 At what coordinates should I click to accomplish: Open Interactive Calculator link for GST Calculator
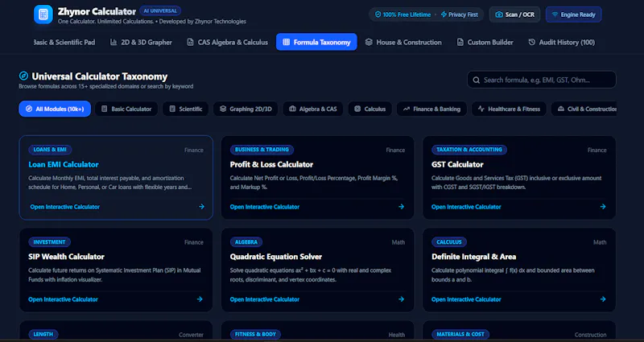coord(466,207)
